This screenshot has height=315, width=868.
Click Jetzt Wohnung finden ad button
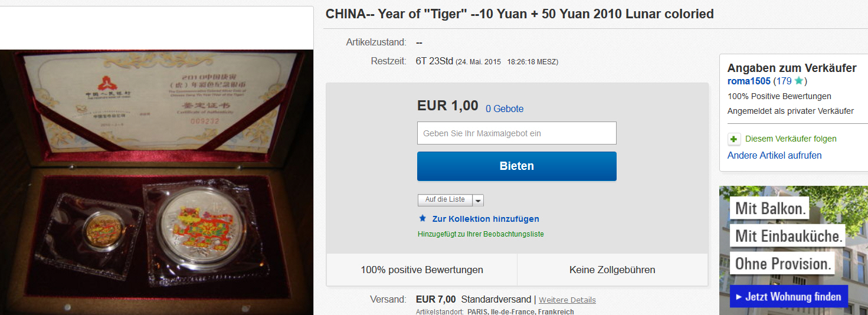tap(788, 297)
